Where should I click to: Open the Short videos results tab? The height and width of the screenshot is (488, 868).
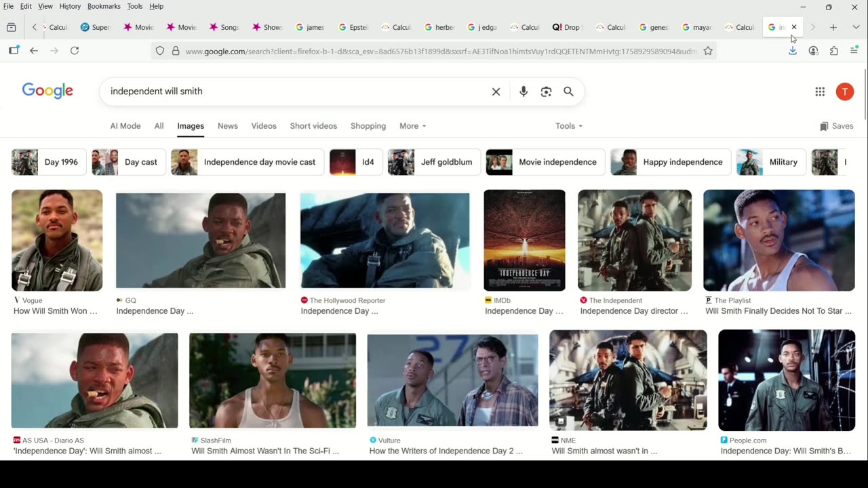point(313,126)
